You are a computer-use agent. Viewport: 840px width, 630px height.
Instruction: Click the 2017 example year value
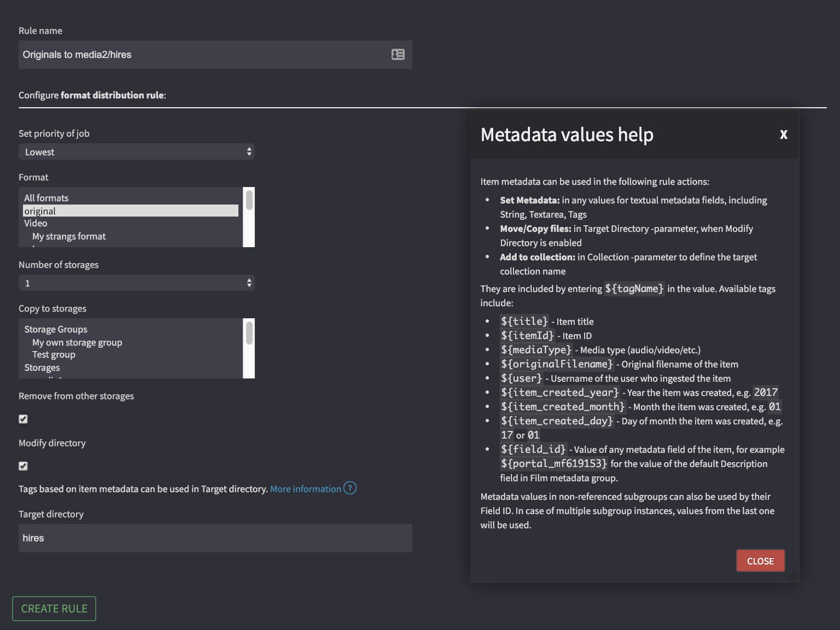tap(766, 392)
